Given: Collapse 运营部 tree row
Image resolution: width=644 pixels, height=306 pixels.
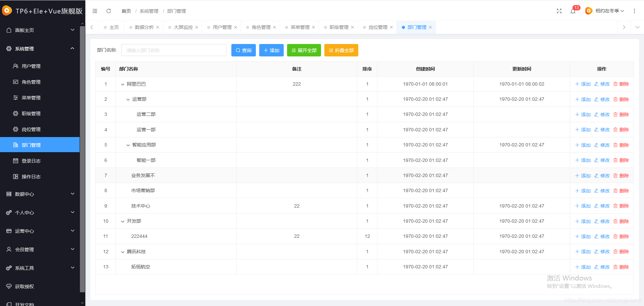Looking at the screenshot, I should pyautogui.click(x=128, y=99).
